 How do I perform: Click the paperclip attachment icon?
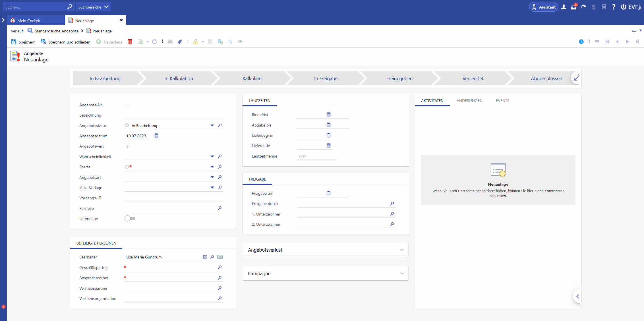tap(180, 42)
